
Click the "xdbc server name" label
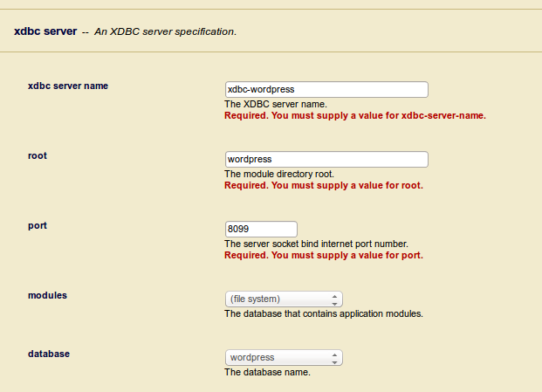tap(67, 86)
